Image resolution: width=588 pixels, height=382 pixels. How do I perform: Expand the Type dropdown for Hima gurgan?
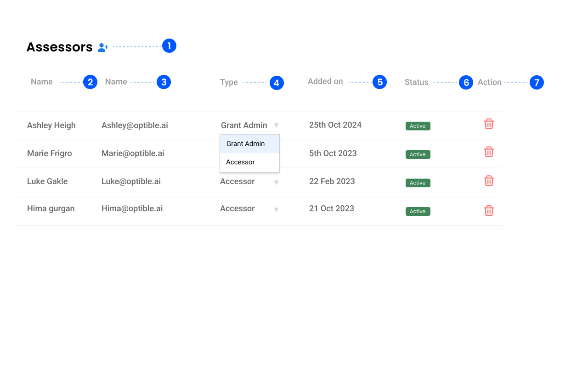tap(276, 210)
